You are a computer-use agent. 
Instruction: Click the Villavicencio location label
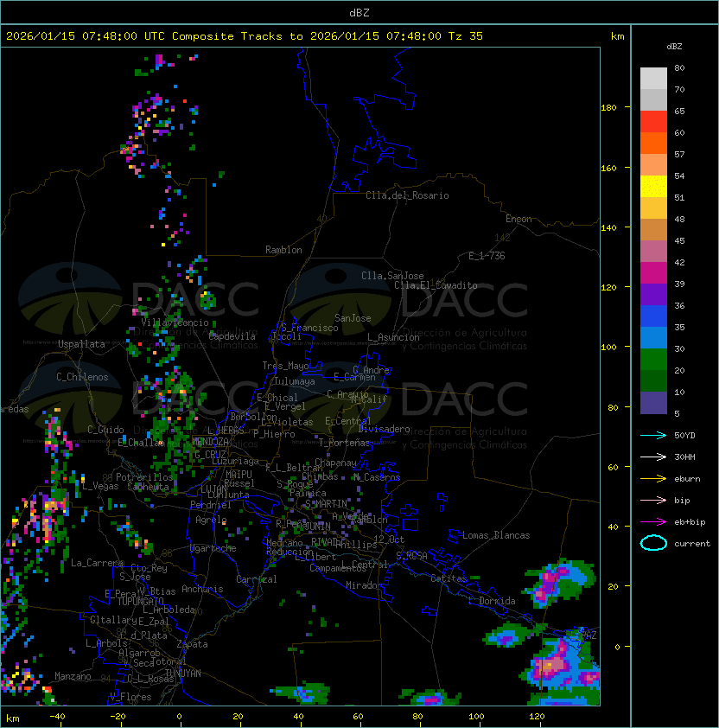tap(175, 322)
